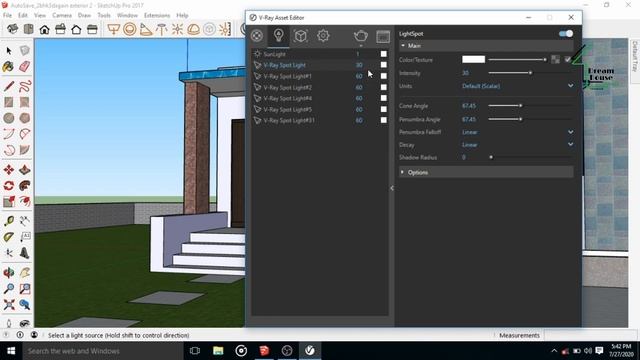Open the File menu
The image size is (640, 360).
tap(7, 15)
